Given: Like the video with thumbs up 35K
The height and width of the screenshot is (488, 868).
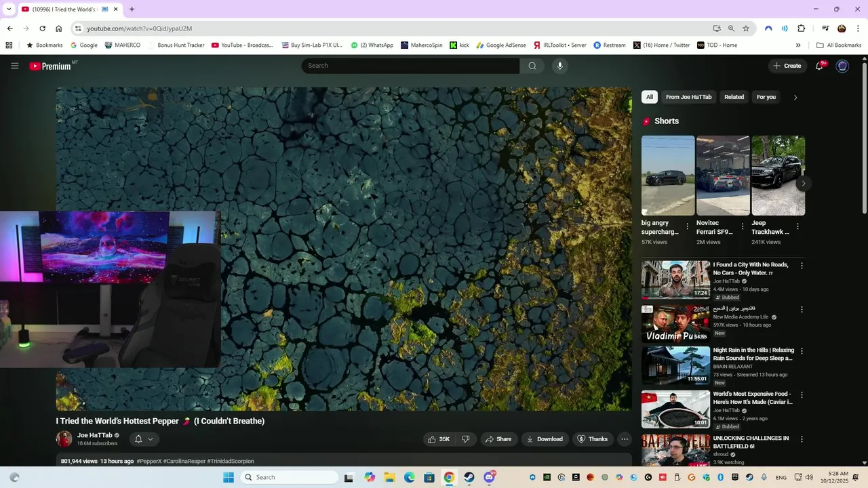Looking at the screenshot, I should [x=439, y=439].
